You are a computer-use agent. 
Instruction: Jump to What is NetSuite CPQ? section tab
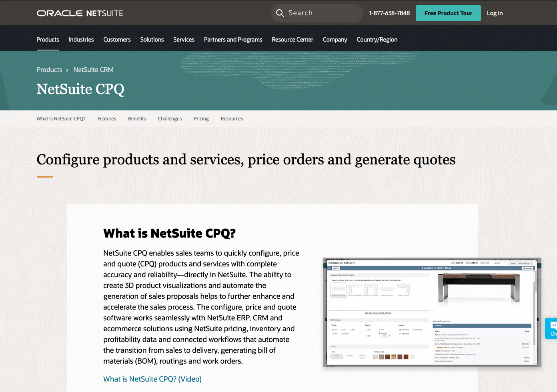tap(61, 119)
